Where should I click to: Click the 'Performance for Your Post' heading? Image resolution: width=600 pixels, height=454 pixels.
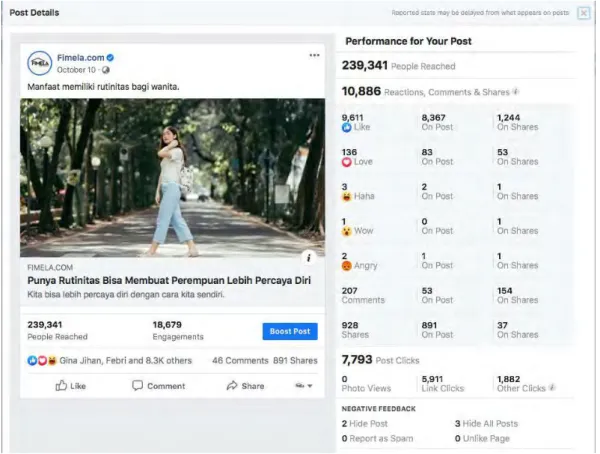408,41
